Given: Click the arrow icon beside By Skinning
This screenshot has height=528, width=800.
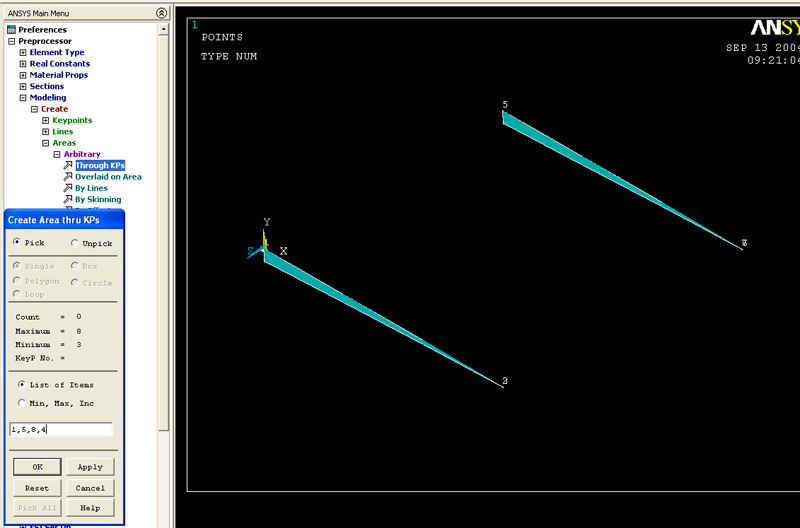Looking at the screenshot, I should 67,199.
